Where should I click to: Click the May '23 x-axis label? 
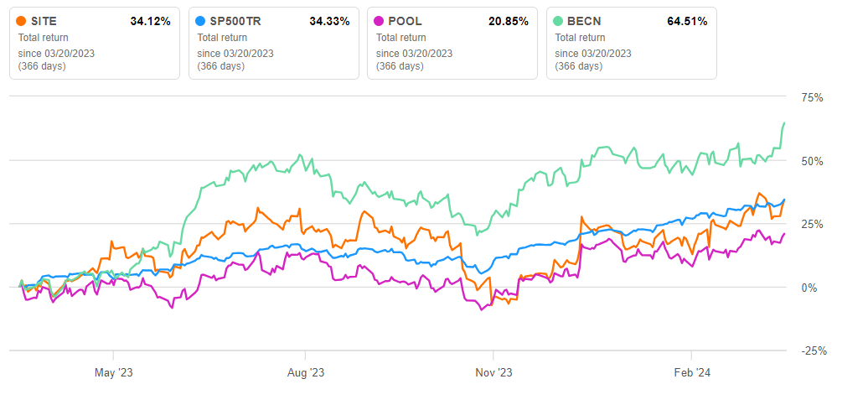113,372
